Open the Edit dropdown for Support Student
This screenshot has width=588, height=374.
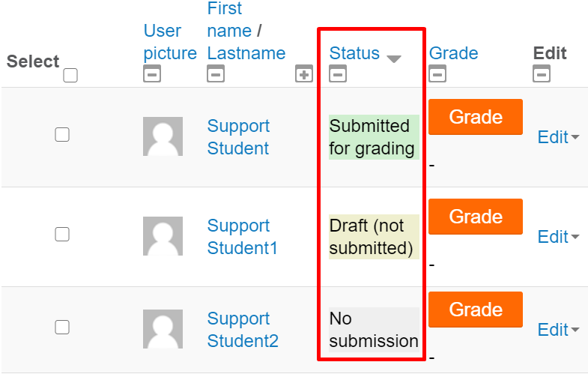tap(558, 137)
